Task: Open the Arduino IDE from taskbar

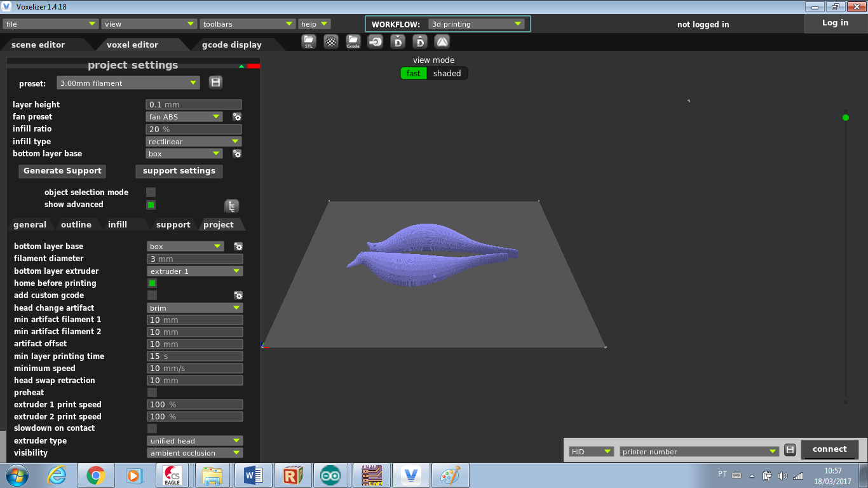Action: (331, 475)
